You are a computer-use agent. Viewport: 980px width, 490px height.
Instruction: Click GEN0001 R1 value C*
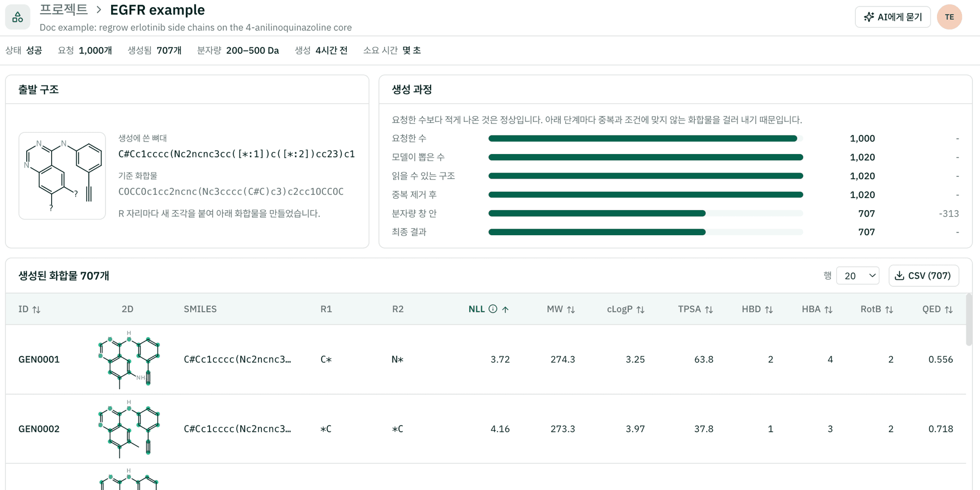(x=326, y=359)
